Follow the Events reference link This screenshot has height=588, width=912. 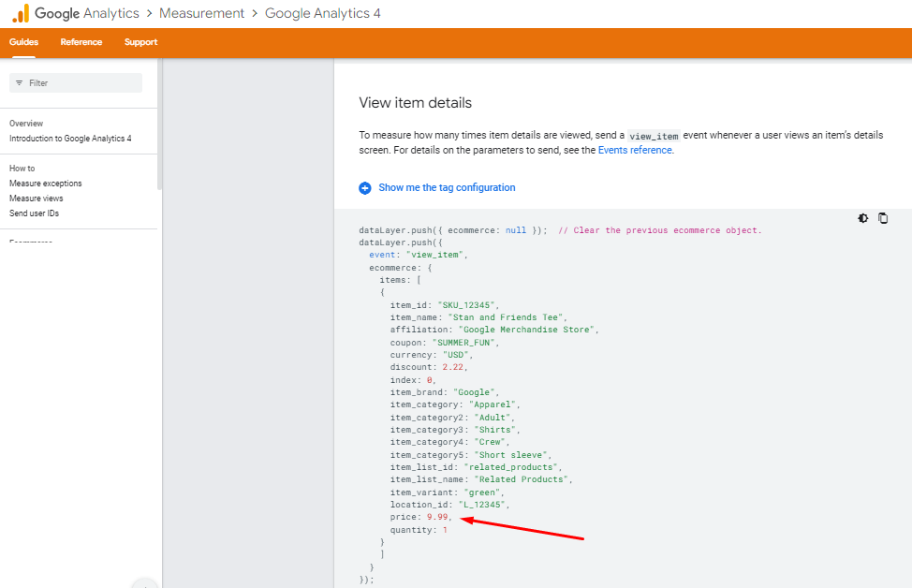(635, 150)
